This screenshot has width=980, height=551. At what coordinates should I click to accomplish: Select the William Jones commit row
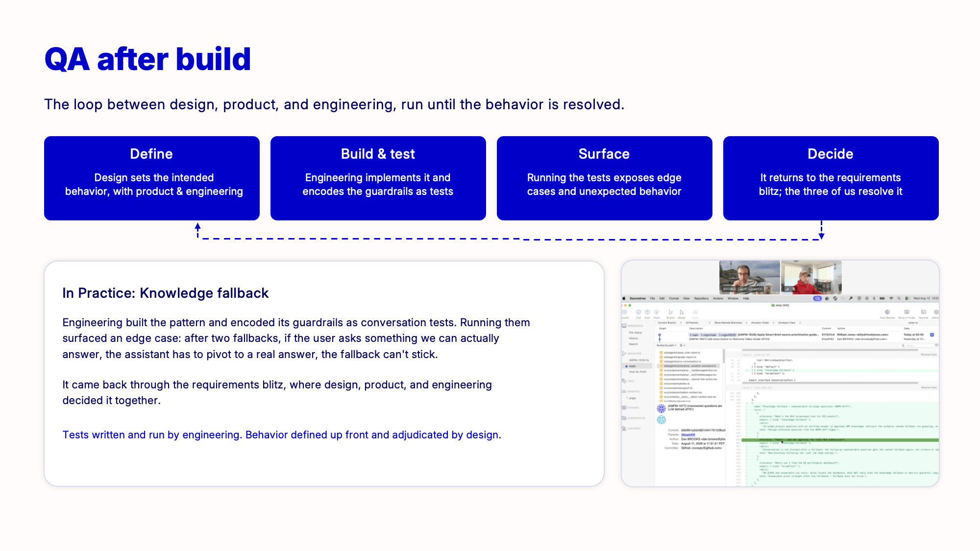796,335
